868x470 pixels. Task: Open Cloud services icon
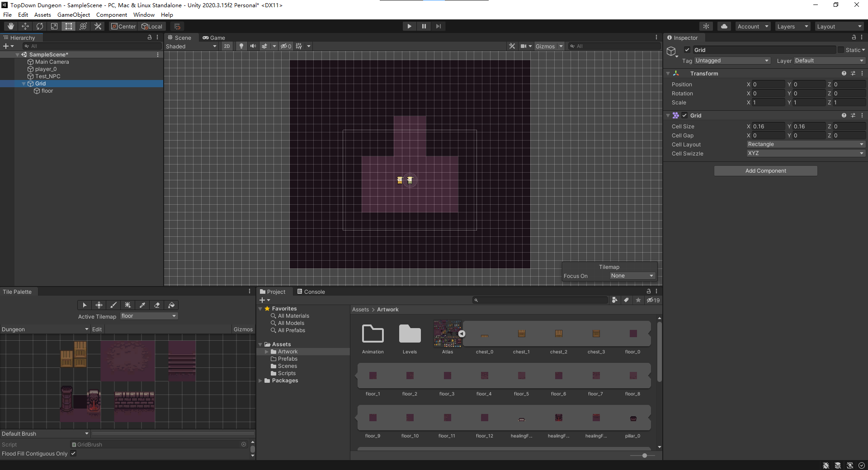[724, 26]
